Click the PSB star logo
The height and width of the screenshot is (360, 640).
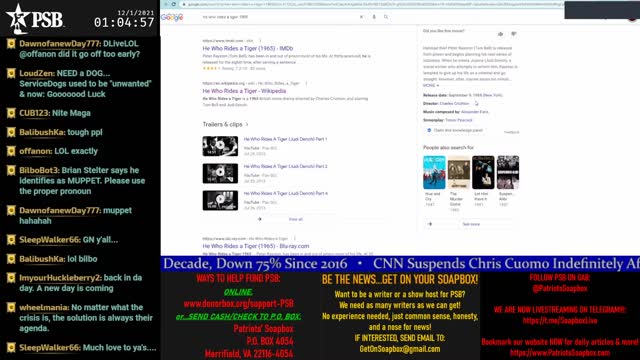pos(17,18)
